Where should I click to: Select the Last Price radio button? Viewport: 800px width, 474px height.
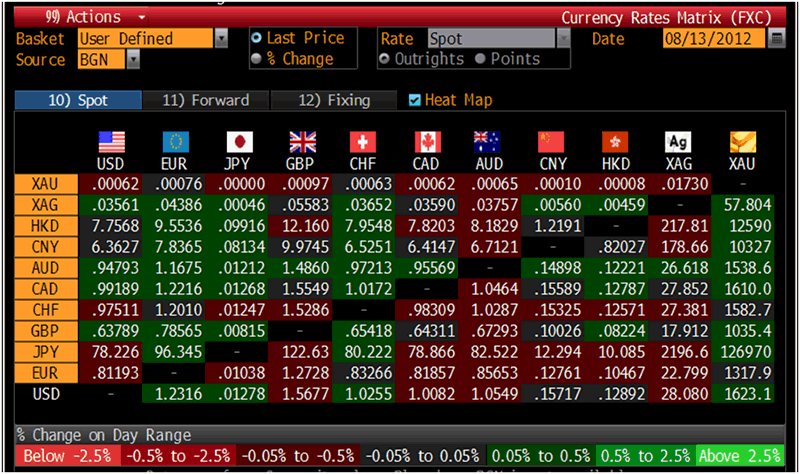[257, 38]
